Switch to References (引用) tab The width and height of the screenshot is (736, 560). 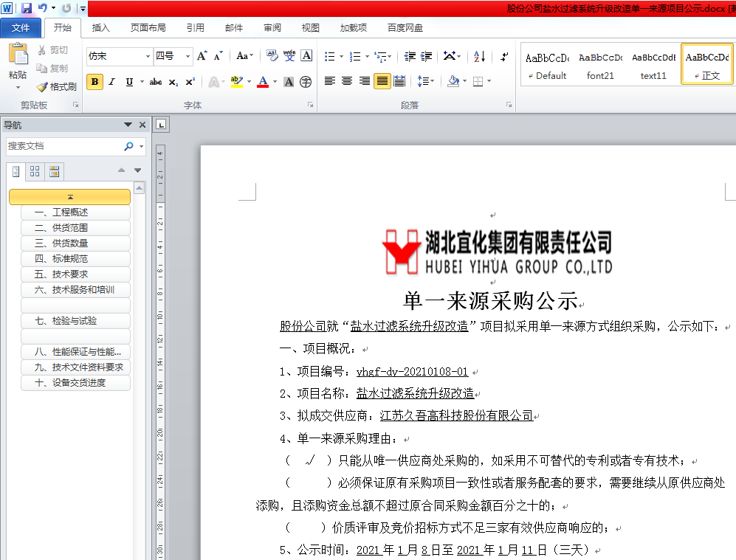tap(196, 28)
